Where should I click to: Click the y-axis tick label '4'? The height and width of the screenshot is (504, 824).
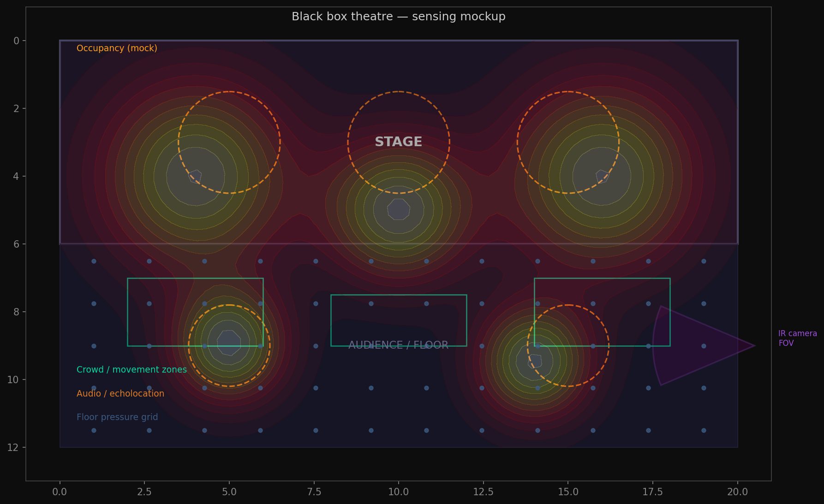(x=17, y=177)
